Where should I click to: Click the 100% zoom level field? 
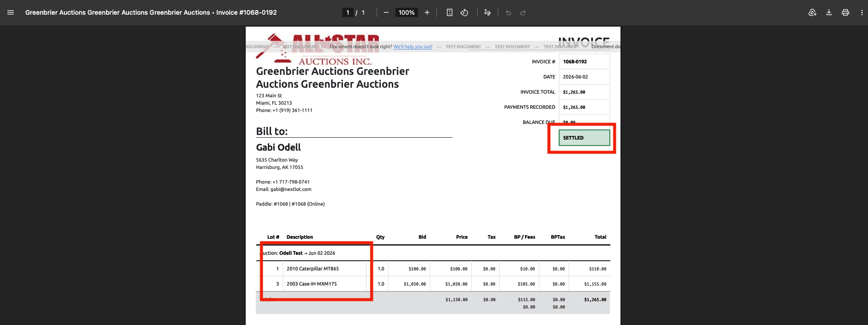click(406, 12)
